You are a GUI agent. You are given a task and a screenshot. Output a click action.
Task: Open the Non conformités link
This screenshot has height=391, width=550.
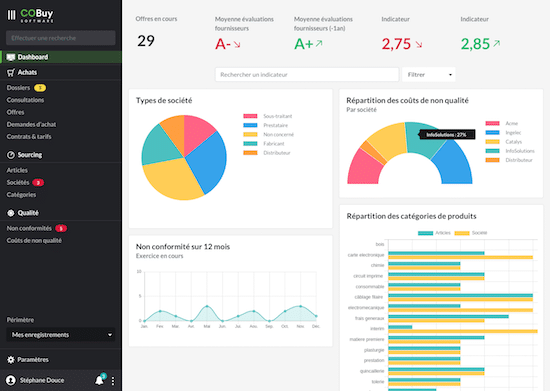click(x=29, y=228)
